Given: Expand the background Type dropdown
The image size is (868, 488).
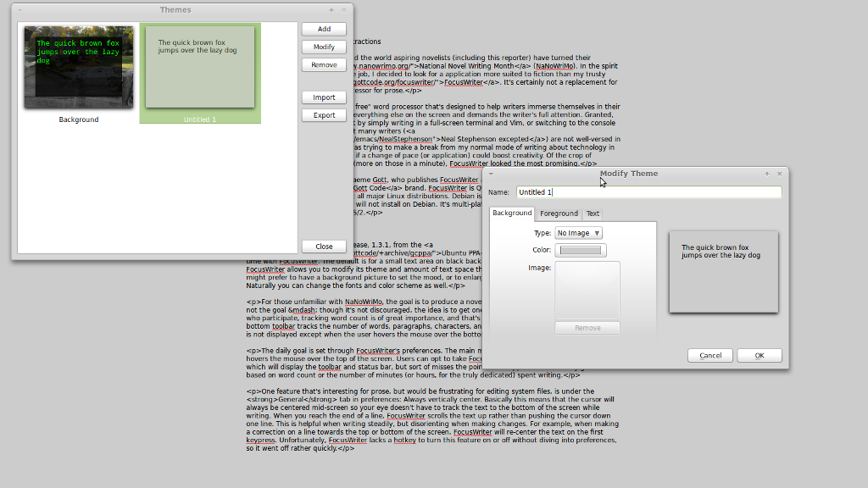Looking at the screenshot, I should (x=578, y=233).
